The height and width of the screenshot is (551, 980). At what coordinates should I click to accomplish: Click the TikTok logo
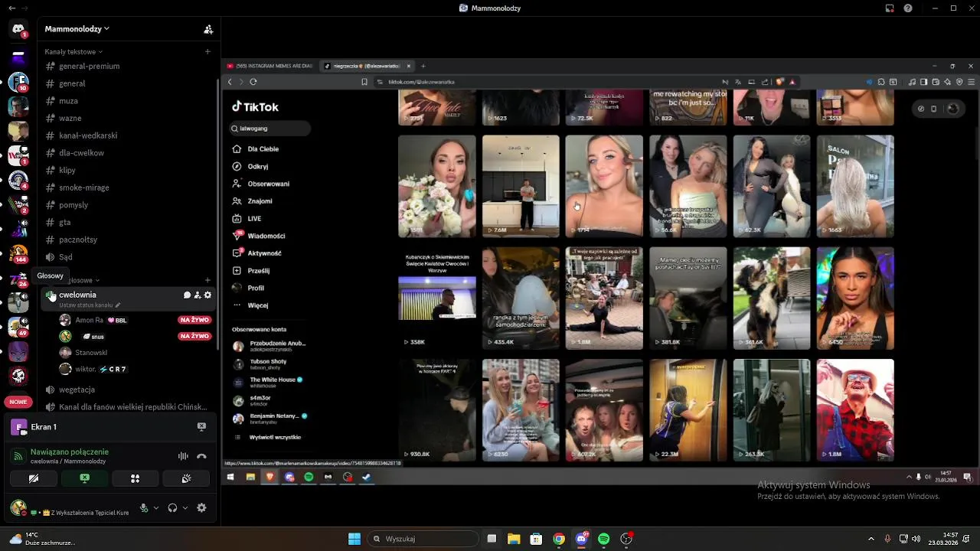pyautogui.click(x=256, y=107)
